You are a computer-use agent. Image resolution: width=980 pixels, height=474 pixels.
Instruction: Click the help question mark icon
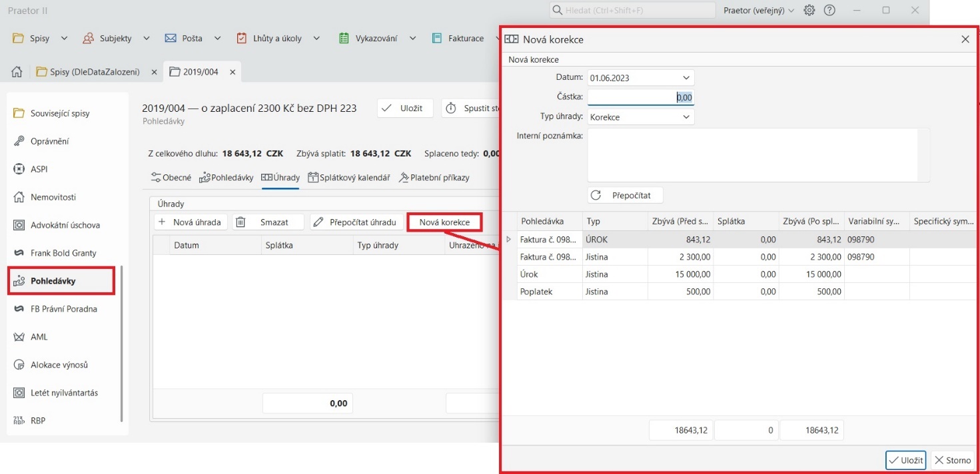tap(829, 11)
